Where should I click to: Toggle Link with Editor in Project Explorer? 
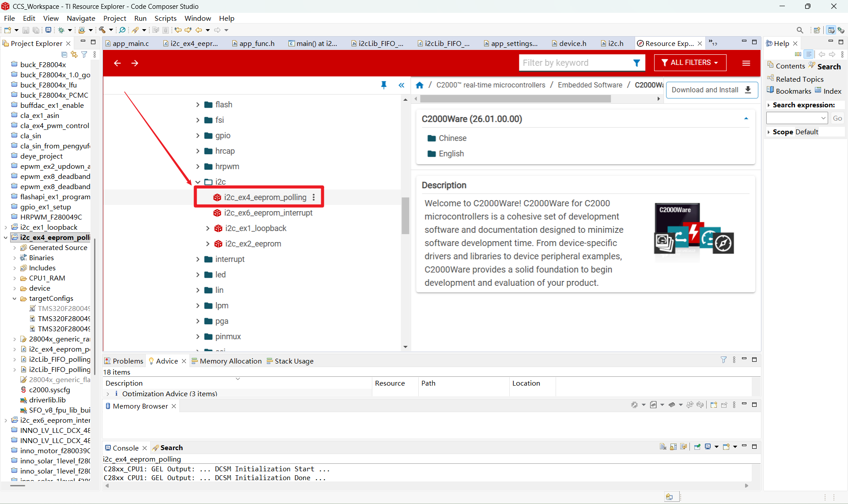[x=74, y=54]
